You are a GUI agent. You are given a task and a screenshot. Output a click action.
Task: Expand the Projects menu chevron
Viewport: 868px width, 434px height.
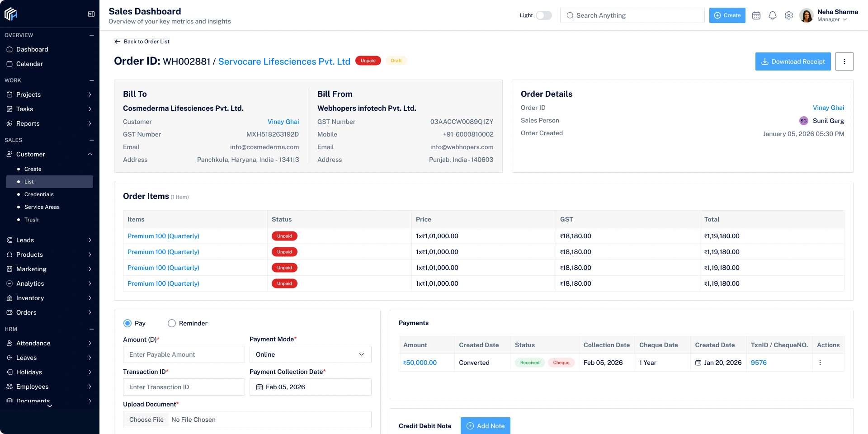click(x=90, y=94)
